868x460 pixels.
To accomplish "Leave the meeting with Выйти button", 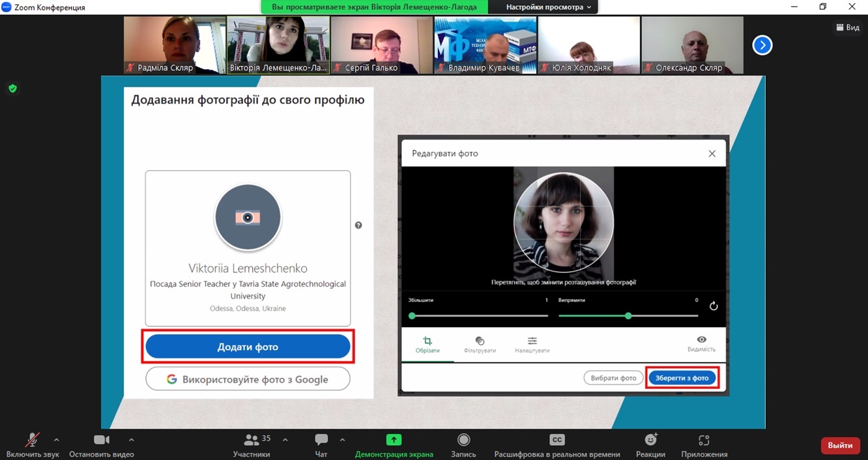I will [x=840, y=446].
